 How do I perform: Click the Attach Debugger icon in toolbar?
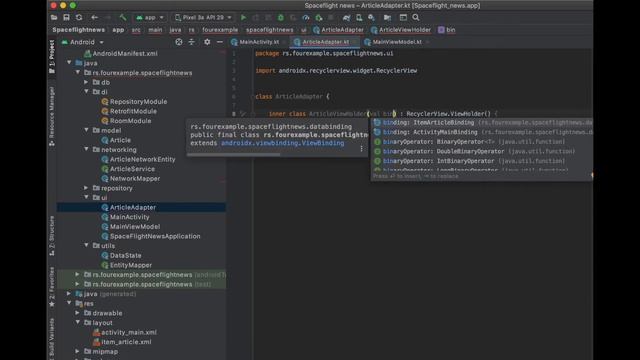(x=319, y=18)
